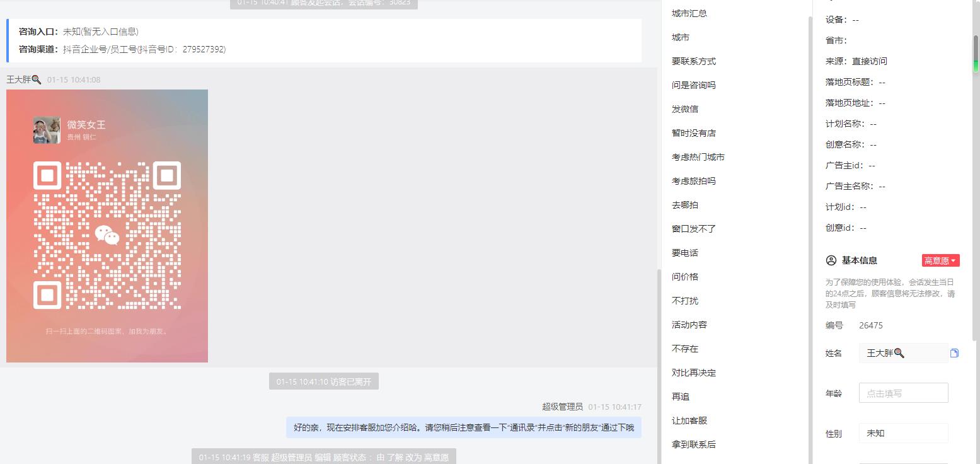
Task: Choose the 去哪拍 quick reply
Action: pos(685,205)
